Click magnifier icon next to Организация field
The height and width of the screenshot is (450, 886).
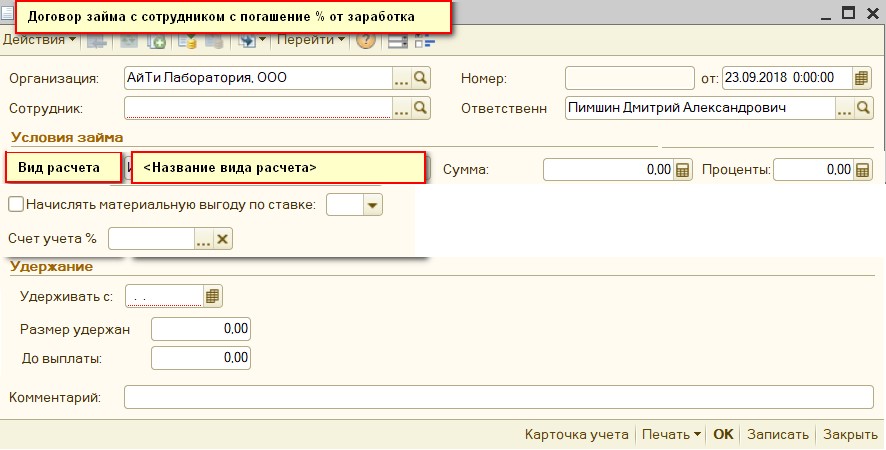point(421,78)
